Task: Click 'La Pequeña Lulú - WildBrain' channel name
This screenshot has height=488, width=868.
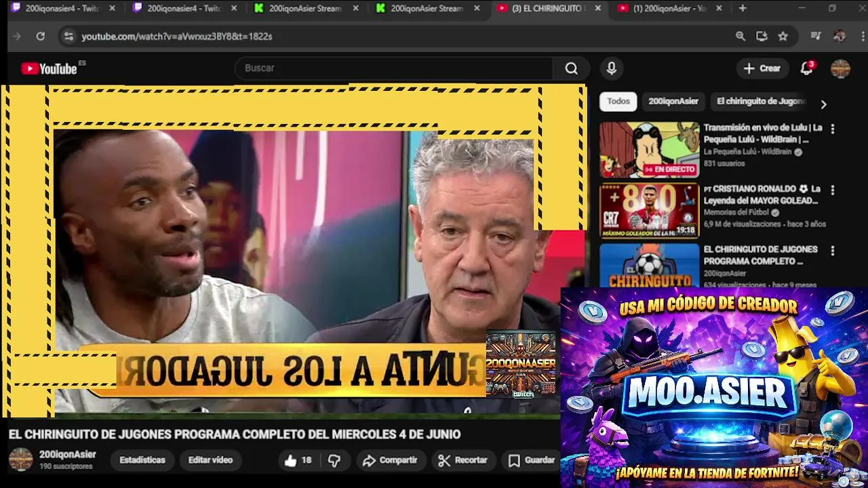Action: [747, 152]
